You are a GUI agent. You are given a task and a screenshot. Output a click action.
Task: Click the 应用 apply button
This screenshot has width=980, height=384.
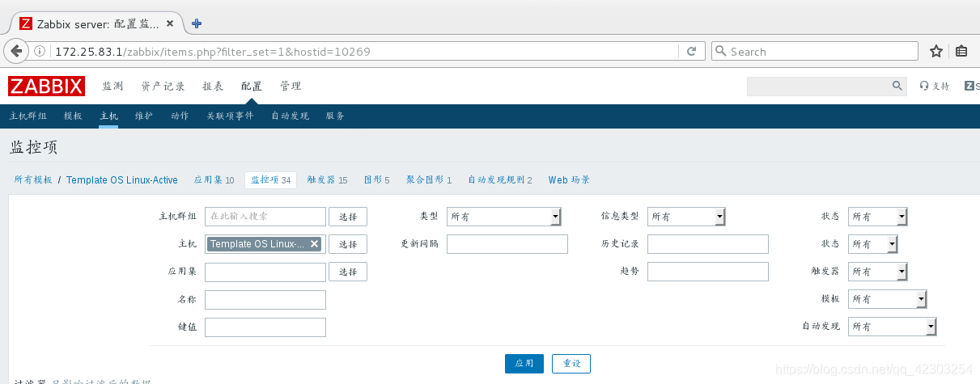coord(524,363)
